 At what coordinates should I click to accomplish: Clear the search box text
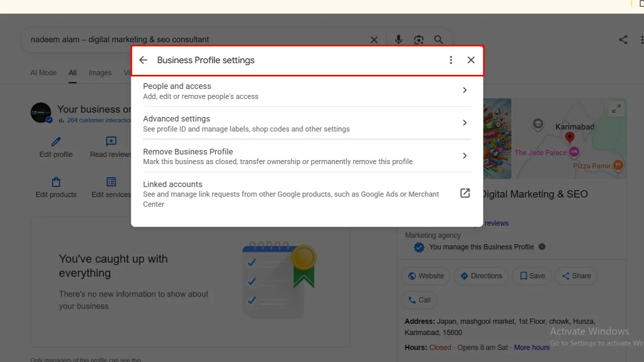coord(374,39)
